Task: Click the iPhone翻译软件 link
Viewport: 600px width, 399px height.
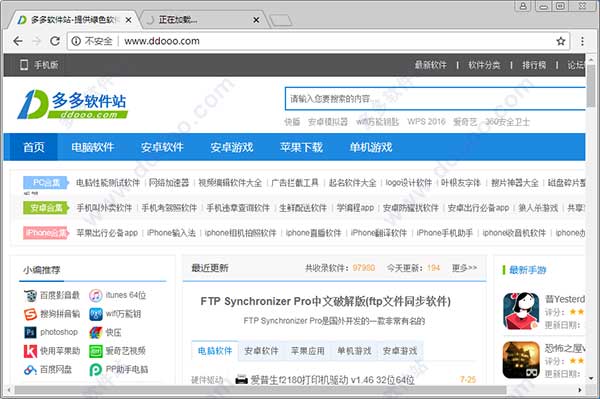Action: click(x=378, y=233)
